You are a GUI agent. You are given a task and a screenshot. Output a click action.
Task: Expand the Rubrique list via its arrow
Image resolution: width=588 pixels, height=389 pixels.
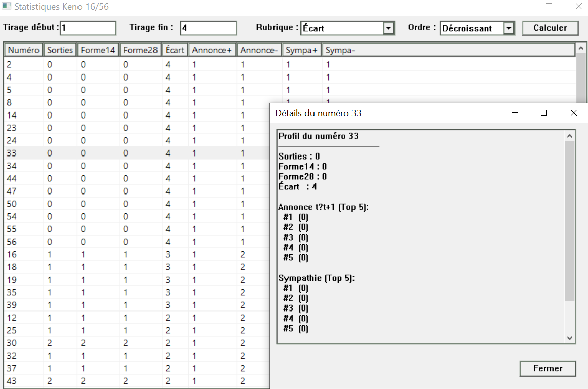pyautogui.click(x=389, y=28)
